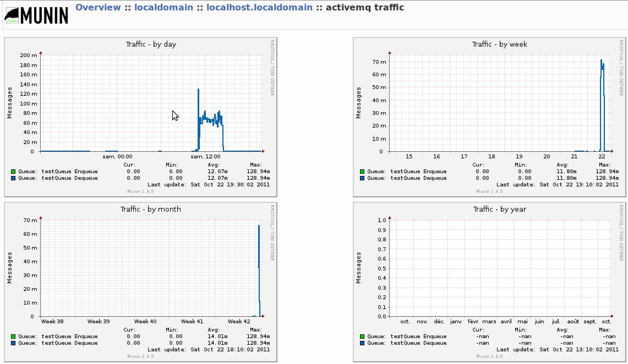Viewport: 628px width, 364px height.
Task: Go to the localdomain breadcrumb link
Action: pos(163,8)
